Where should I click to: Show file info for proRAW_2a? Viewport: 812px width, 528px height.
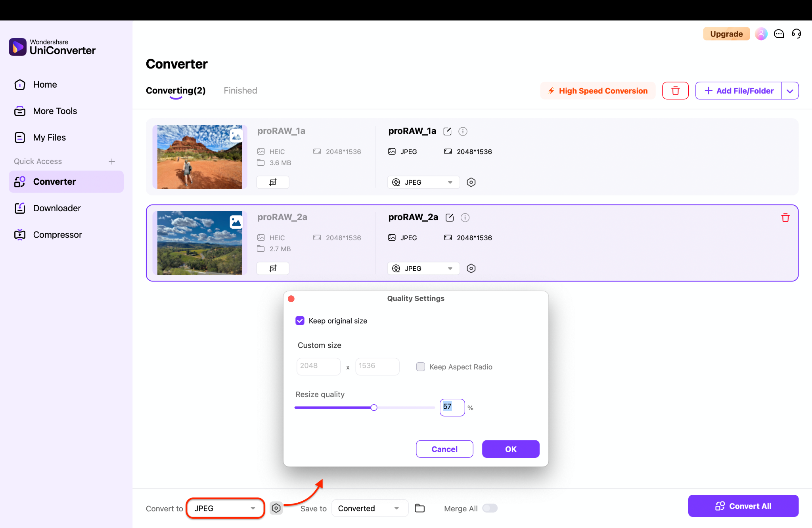coord(465,217)
